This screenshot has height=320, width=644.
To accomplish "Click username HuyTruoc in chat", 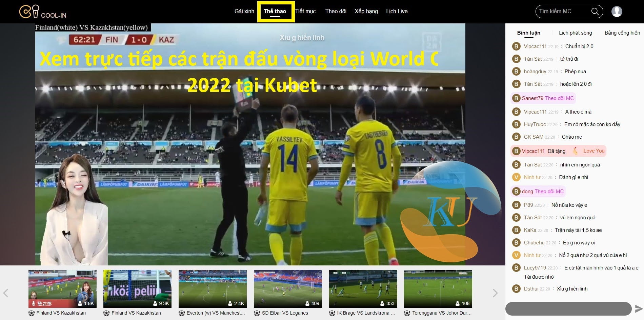I will (535, 124).
